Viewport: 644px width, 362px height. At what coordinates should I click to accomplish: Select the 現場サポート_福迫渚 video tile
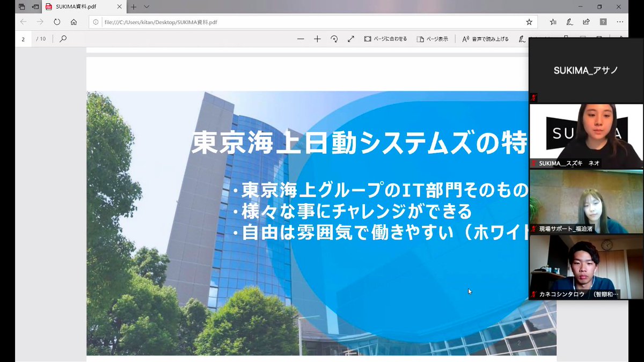[x=586, y=202]
